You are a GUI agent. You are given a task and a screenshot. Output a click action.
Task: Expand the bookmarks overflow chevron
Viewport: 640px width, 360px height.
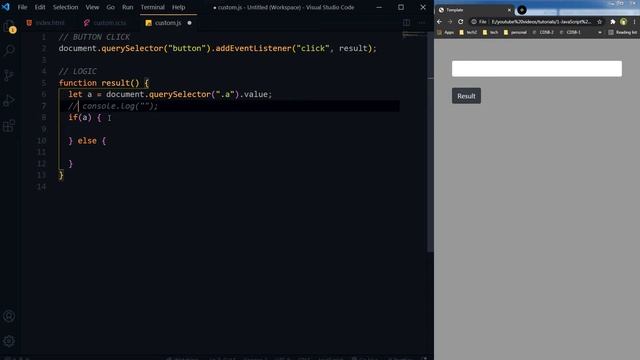pyautogui.click(x=600, y=32)
